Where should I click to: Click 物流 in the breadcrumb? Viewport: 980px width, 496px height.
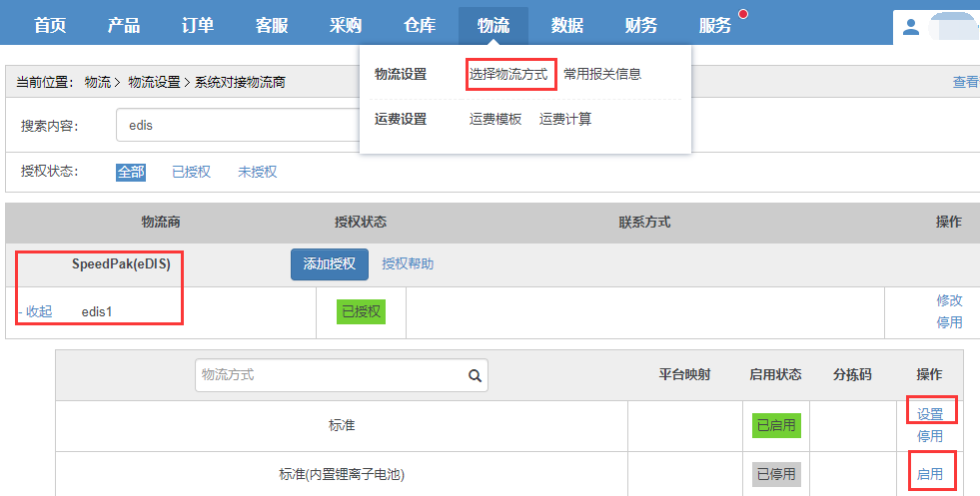[98, 83]
